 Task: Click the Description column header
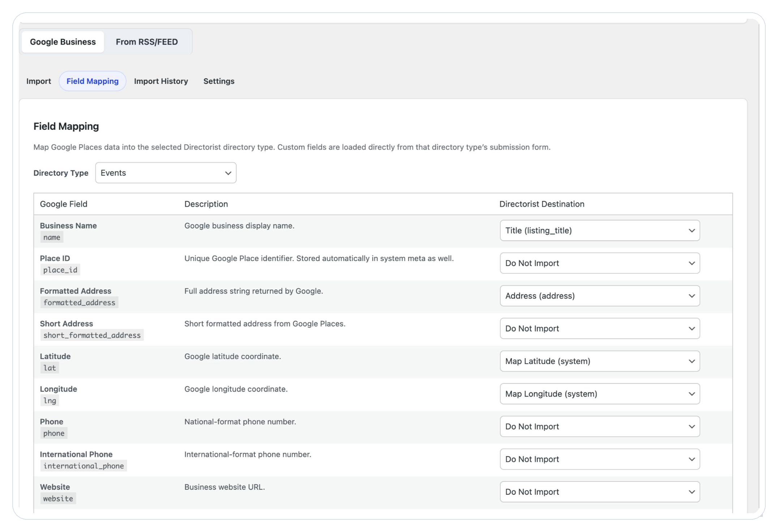point(206,204)
